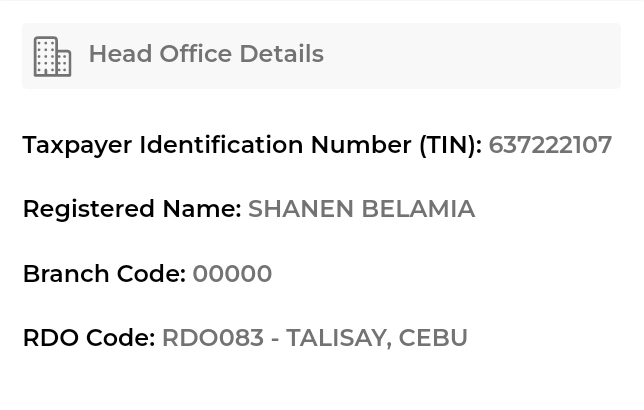Click the building icon in the header
Image resolution: width=644 pixels, height=410 pixels.
tap(52, 56)
